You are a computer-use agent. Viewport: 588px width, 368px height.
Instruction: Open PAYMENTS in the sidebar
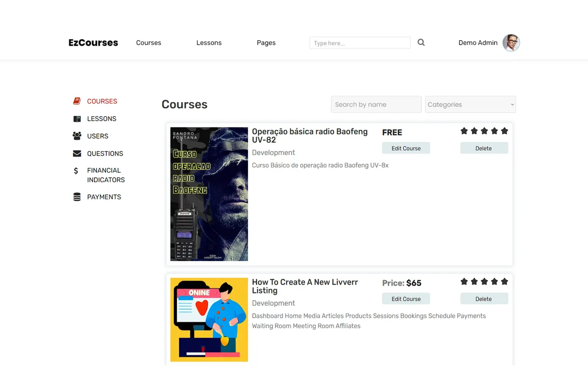104,197
